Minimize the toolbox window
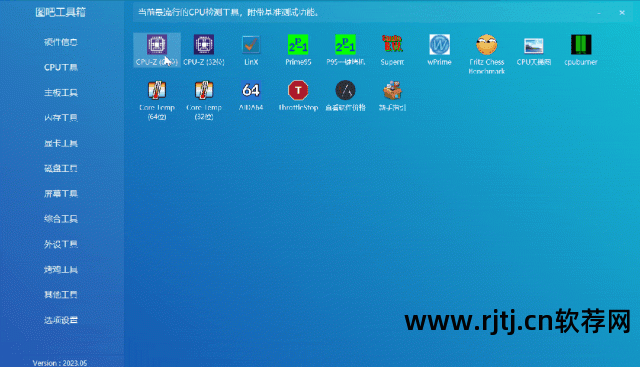This screenshot has height=367, width=640. (x=599, y=13)
